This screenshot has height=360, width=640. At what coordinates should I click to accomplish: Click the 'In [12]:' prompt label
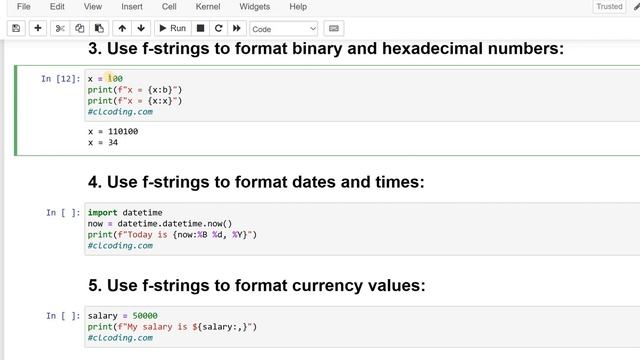pyautogui.click(x=61, y=79)
